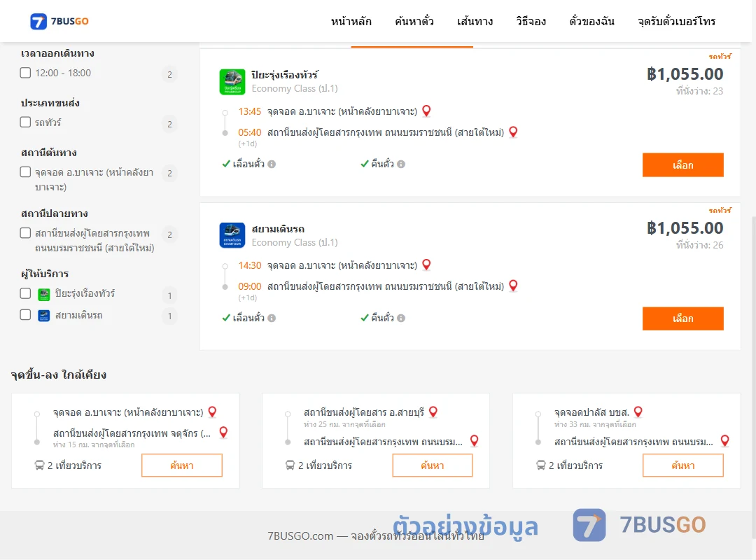Click the ที่นั่งว่าง: 26 seat availability text
Image resolution: width=756 pixels, height=560 pixels.
pos(699,245)
